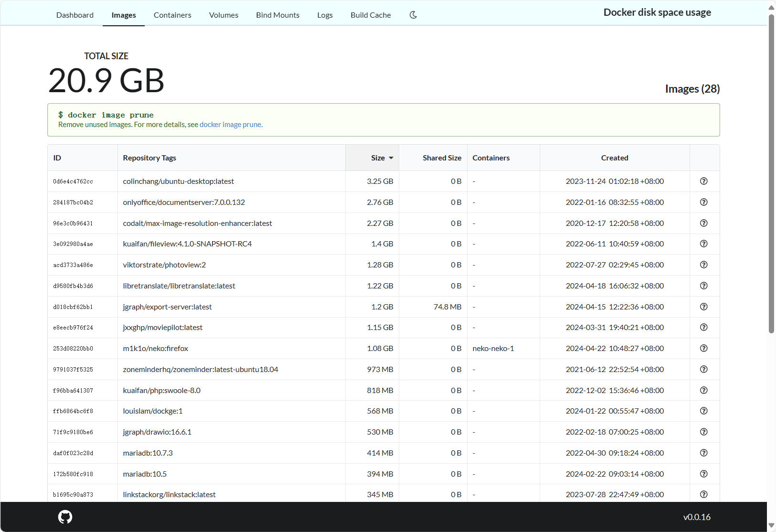Sort by Size column header
Image resolution: width=776 pixels, height=532 pixels.
coord(378,158)
